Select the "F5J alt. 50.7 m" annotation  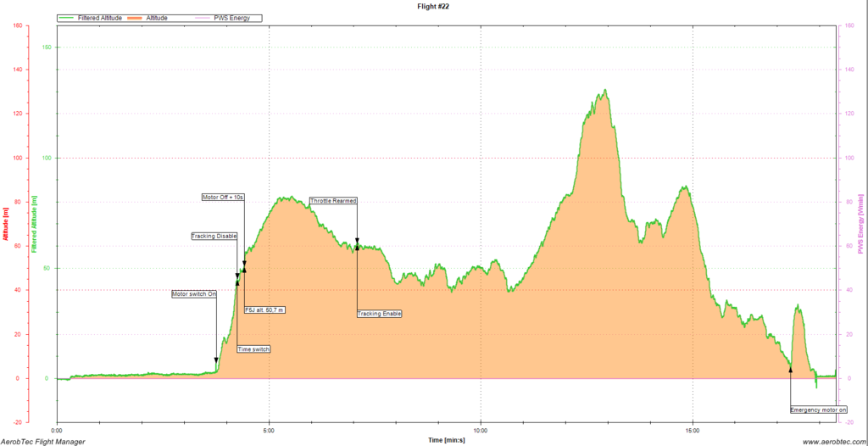point(264,310)
